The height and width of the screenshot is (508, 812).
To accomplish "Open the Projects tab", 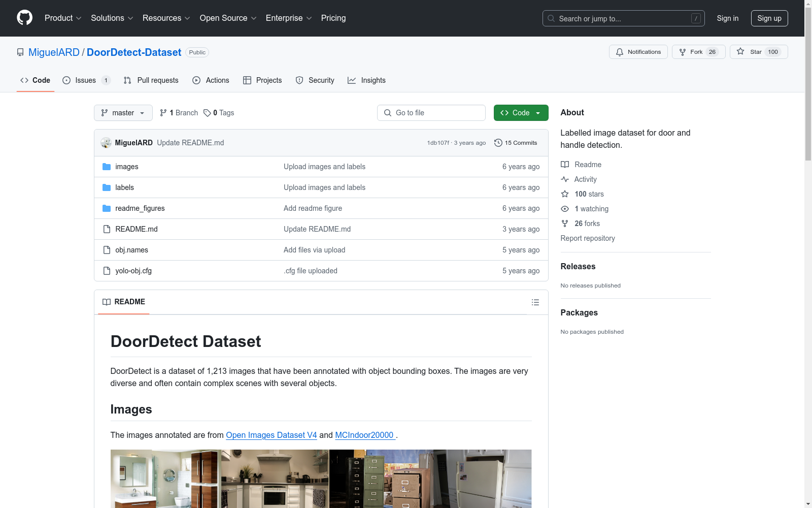I will coord(262,80).
